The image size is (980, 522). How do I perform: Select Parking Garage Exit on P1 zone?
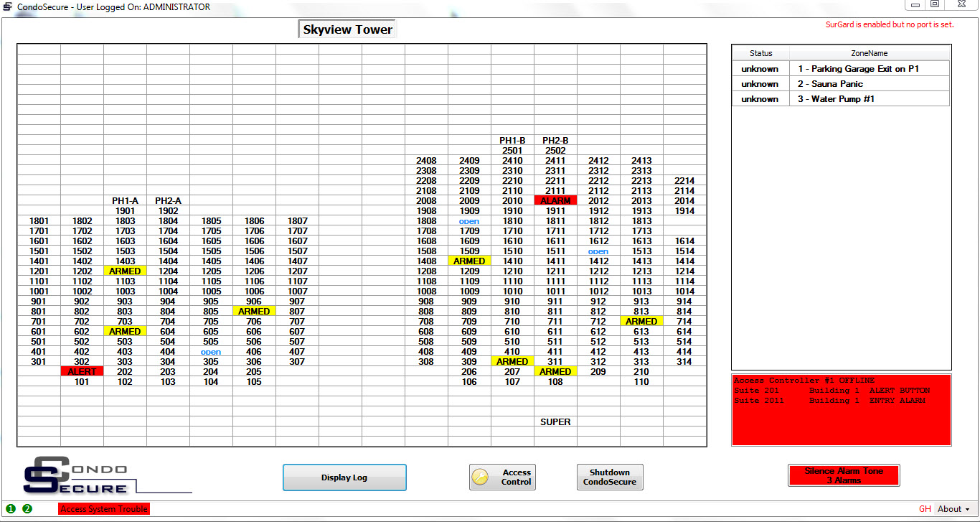pos(870,69)
